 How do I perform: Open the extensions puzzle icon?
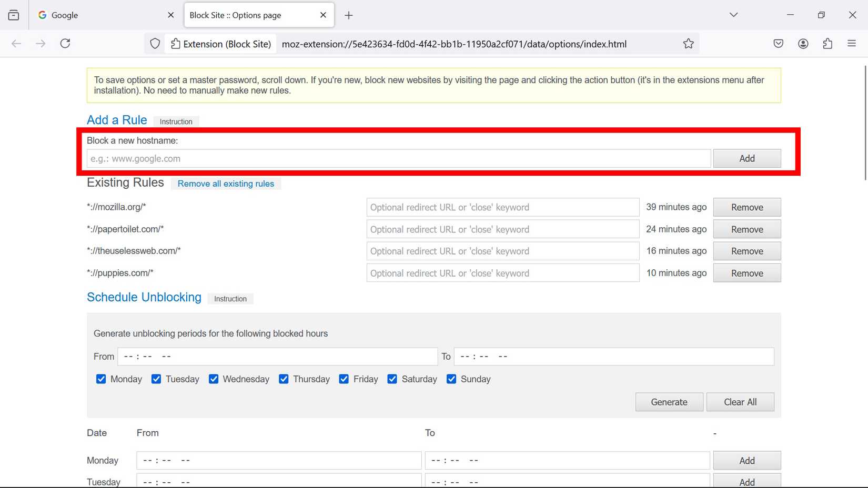(827, 44)
